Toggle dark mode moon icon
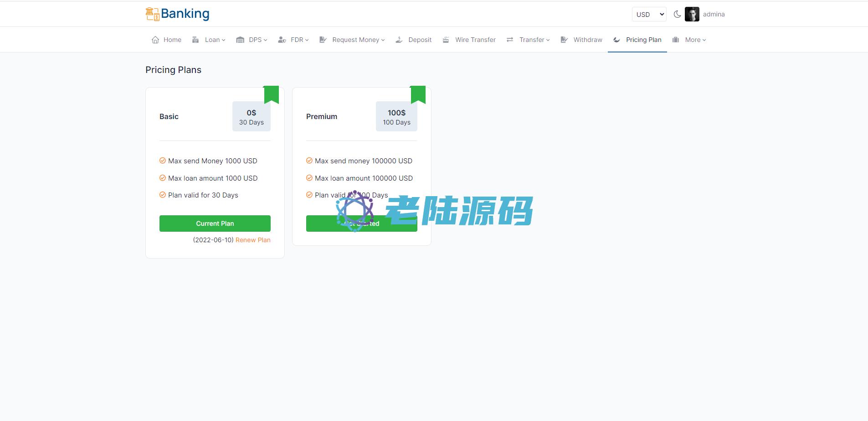Viewport: 868px width, 421px height. click(677, 14)
